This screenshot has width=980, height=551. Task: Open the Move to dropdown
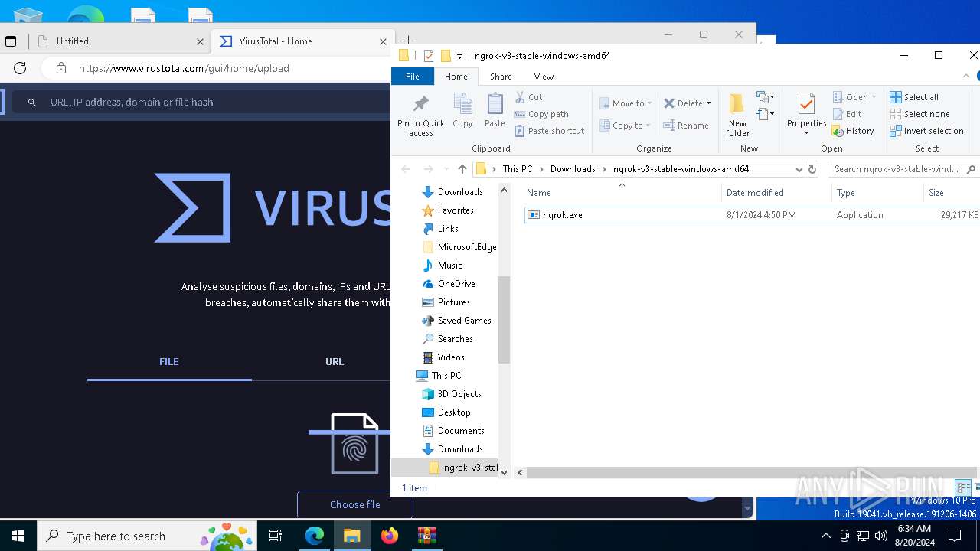click(x=626, y=103)
